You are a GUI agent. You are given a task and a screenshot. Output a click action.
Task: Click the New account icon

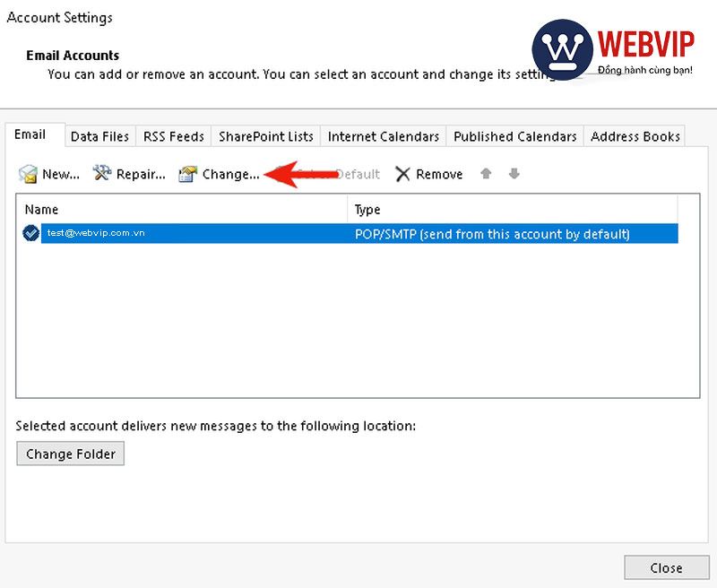pos(30,174)
